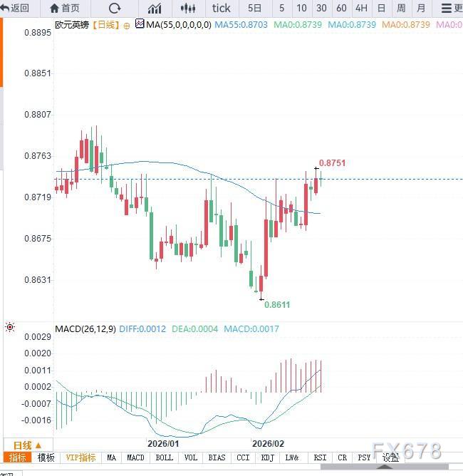Click the 返回 back arrow button
463x476 pixels.
pos(16,8)
